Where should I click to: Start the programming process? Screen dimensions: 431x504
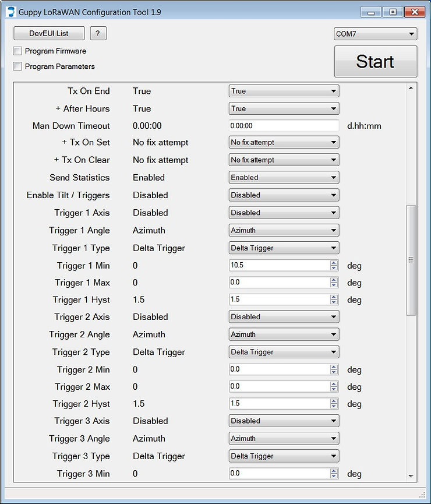[x=376, y=61]
